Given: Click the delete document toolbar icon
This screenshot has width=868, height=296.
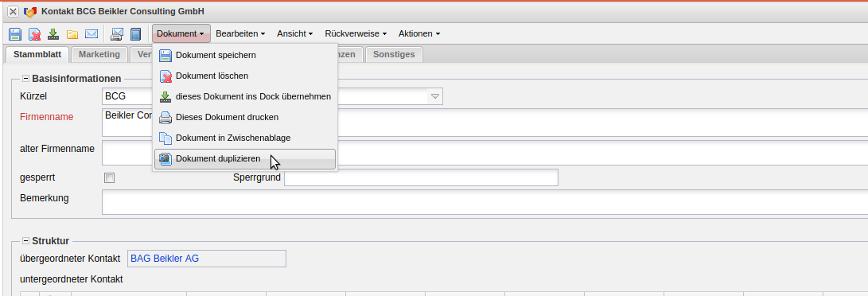Looking at the screenshot, I should [x=34, y=34].
